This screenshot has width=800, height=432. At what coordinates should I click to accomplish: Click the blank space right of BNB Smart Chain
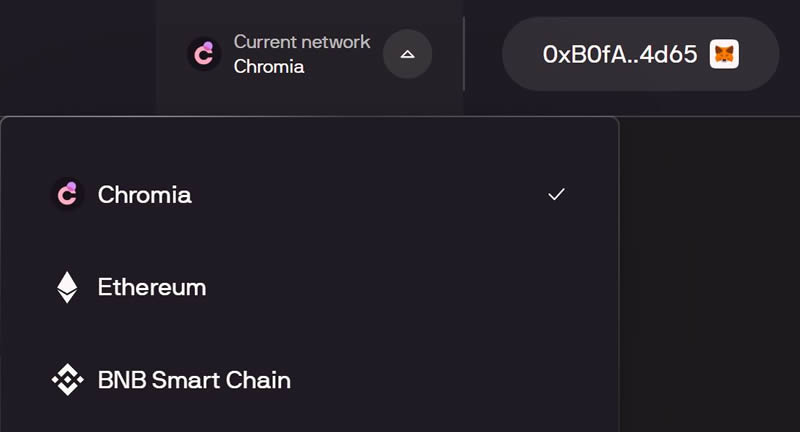tap(450, 380)
